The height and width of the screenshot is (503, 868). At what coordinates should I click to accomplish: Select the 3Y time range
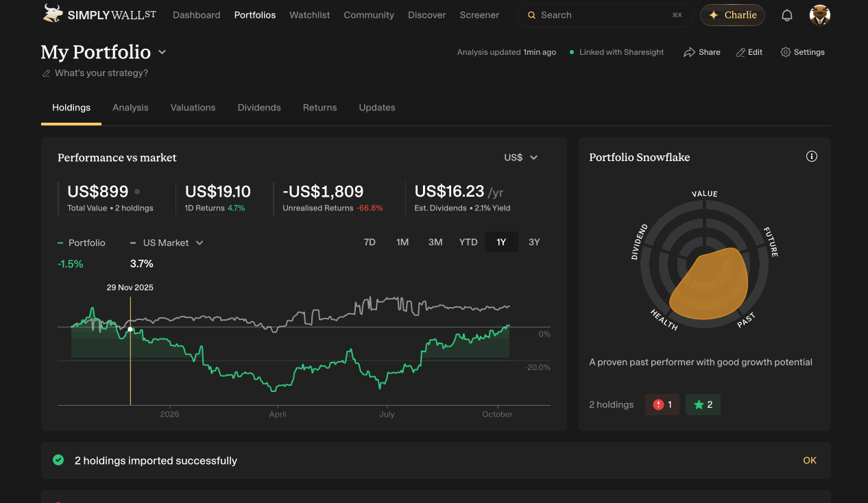534,242
